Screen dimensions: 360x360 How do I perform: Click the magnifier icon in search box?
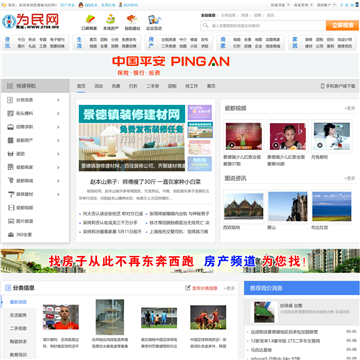click(206, 25)
